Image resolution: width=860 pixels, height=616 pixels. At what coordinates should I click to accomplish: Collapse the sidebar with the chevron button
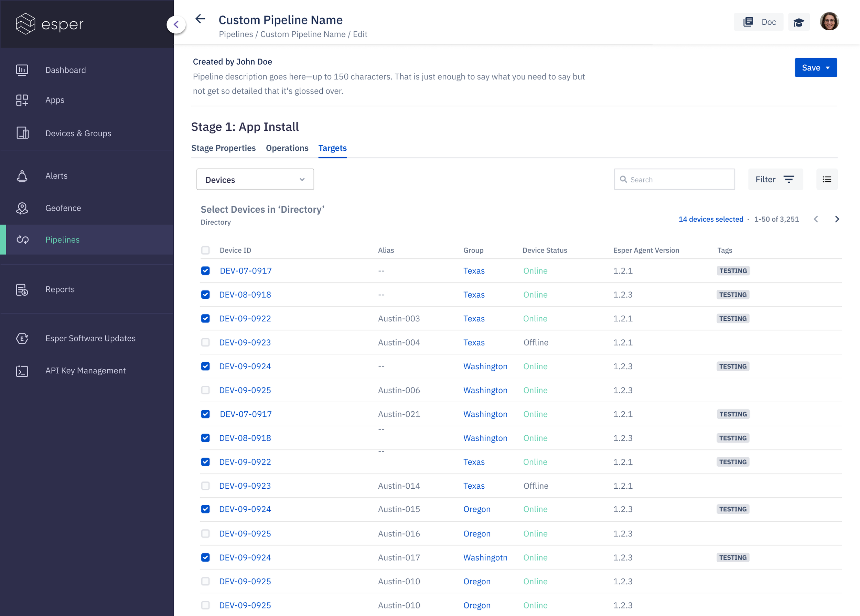pyautogui.click(x=176, y=25)
